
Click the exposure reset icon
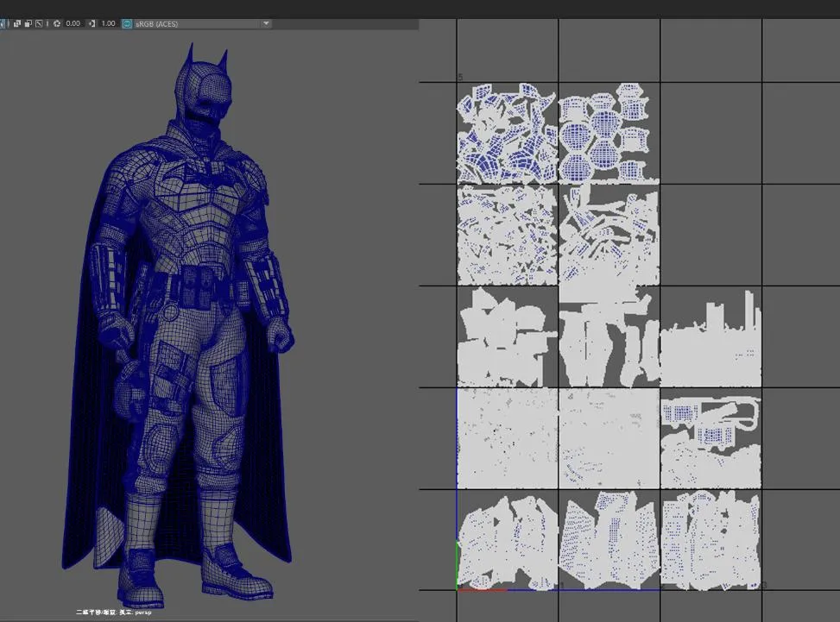point(57,23)
